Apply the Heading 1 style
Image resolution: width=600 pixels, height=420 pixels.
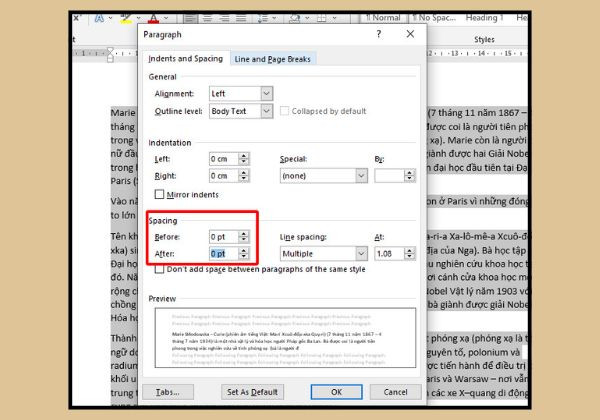(x=484, y=18)
